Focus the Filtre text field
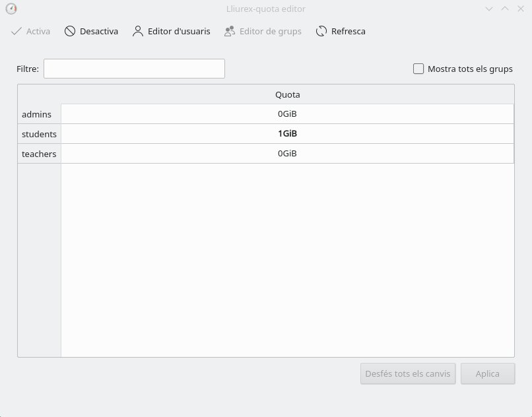 pos(134,69)
